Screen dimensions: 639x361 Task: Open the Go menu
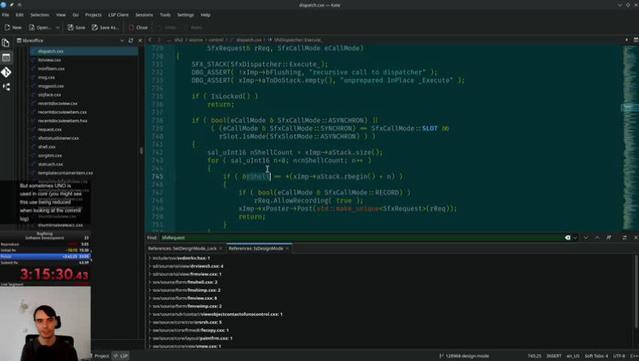75,15
